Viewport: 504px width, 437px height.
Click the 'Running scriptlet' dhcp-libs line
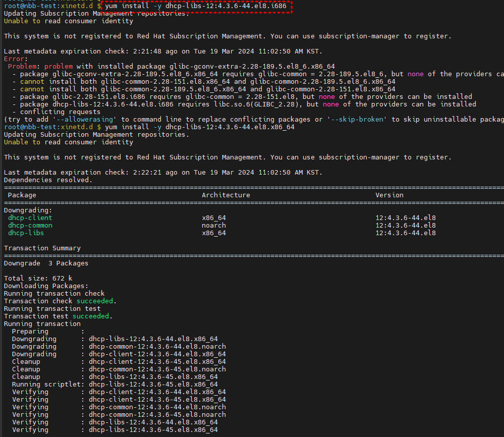(115, 384)
